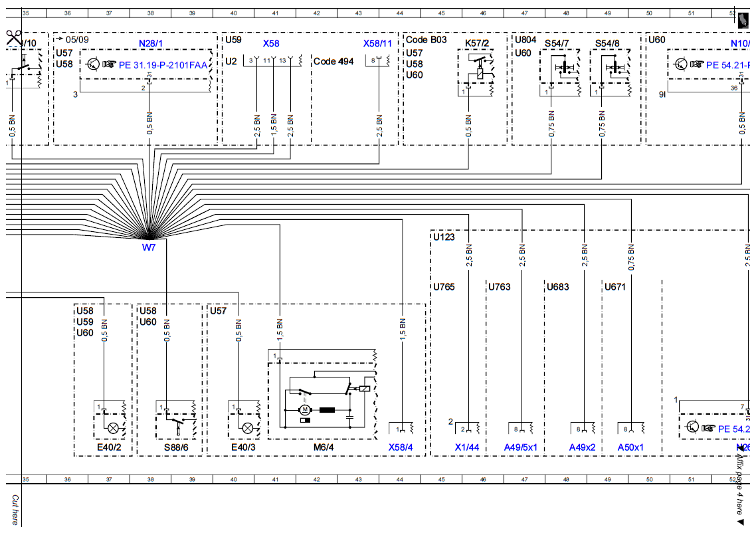Viewport: 756px width, 533px height.
Task: Follow the PE 31.19-P-2101FAA reference link
Action: [x=163, y=65]
